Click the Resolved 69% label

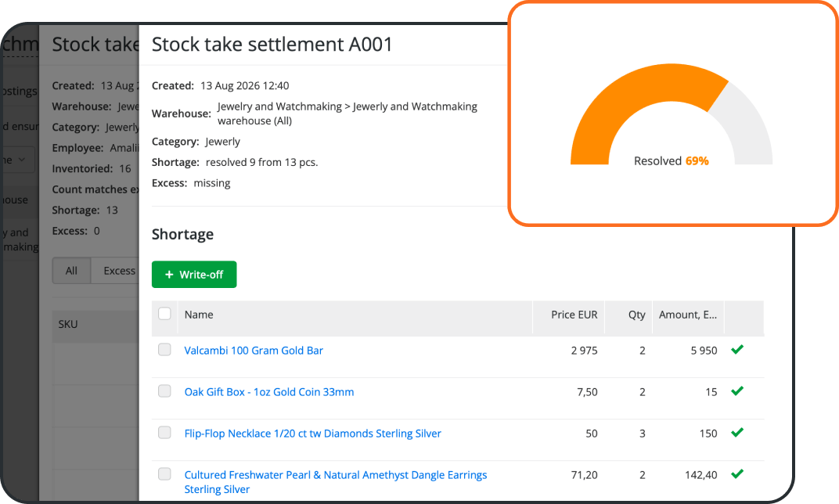pos(671,161)
